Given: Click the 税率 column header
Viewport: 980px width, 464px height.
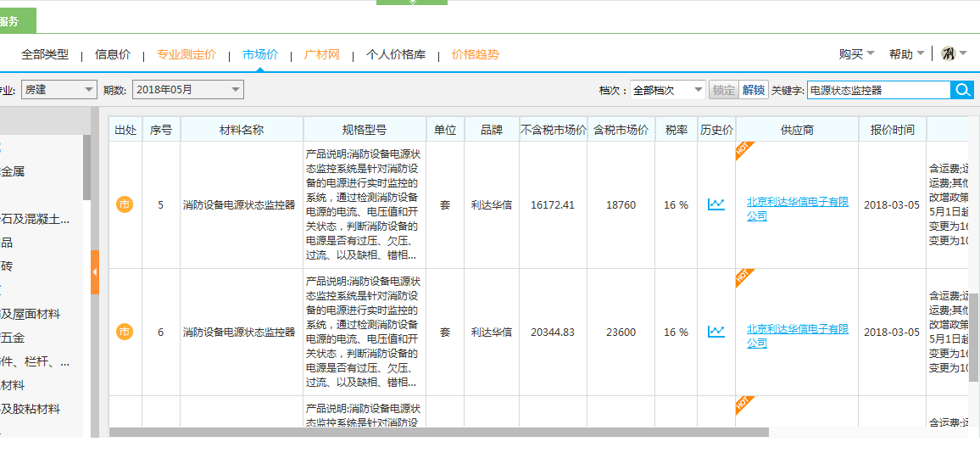Looking at the screenshot, I should tap(677, 130).
